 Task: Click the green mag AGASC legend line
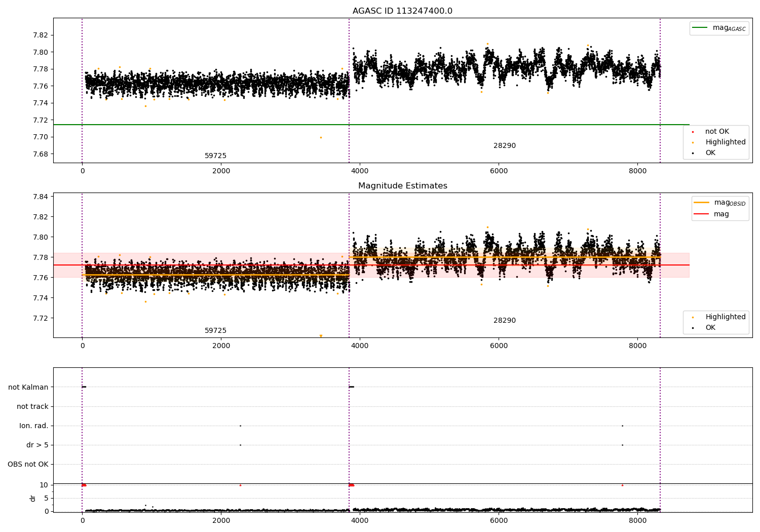click(701, 28)
